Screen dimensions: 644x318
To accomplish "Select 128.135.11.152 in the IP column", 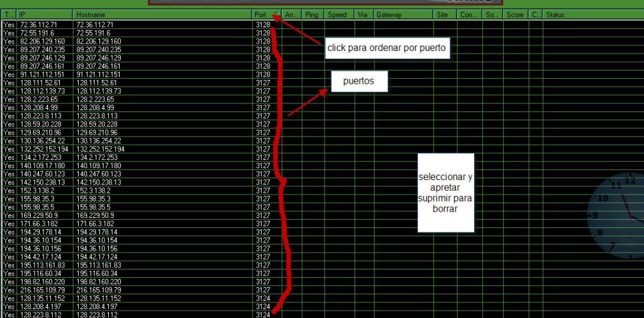I will [42, 298].
